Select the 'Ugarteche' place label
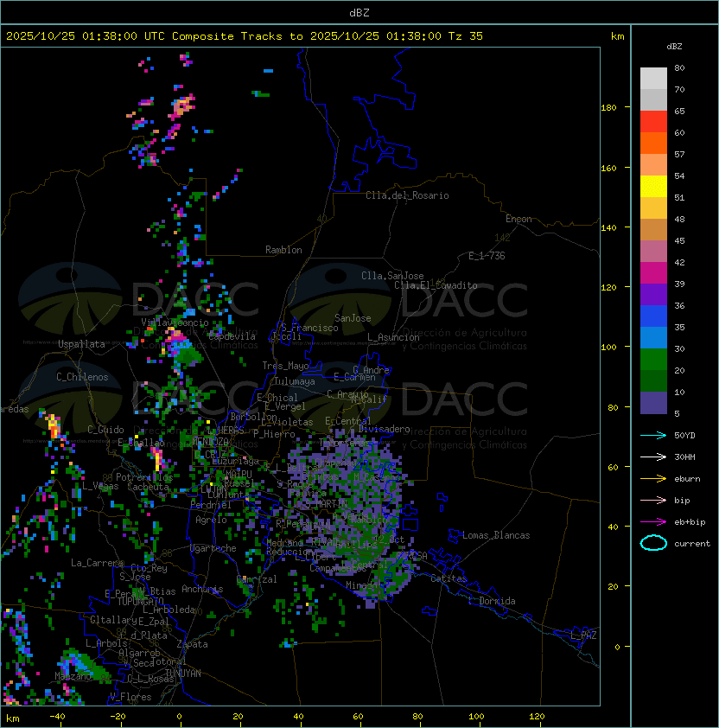The width and height of the screenshot is (719, 728). click(213, 548)
